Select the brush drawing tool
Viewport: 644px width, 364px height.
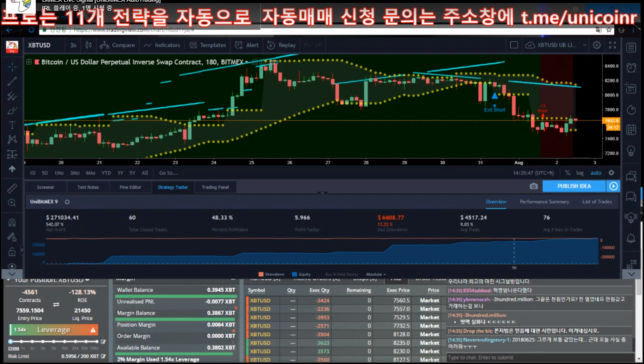(12, 111)
